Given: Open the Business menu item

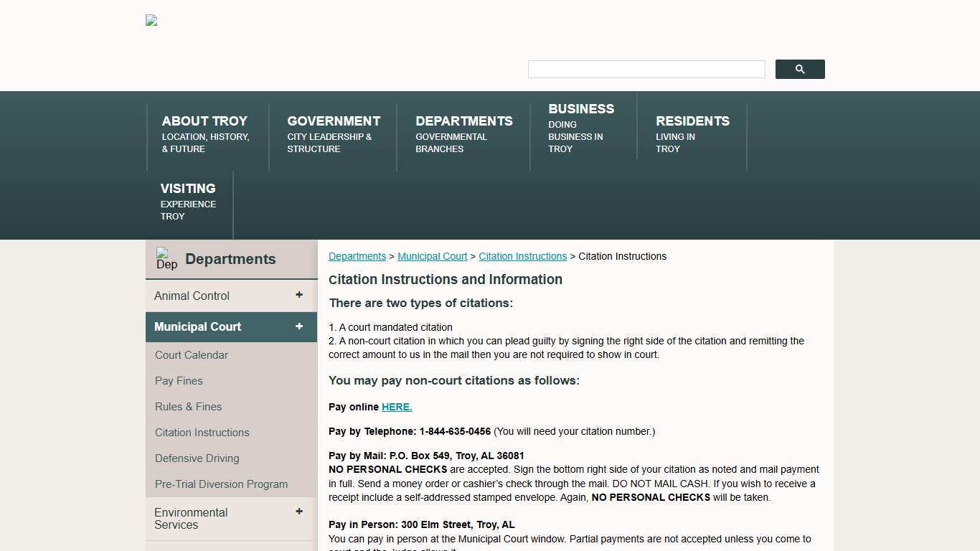Looking at the screenshot, I should [x=580, y=127].
